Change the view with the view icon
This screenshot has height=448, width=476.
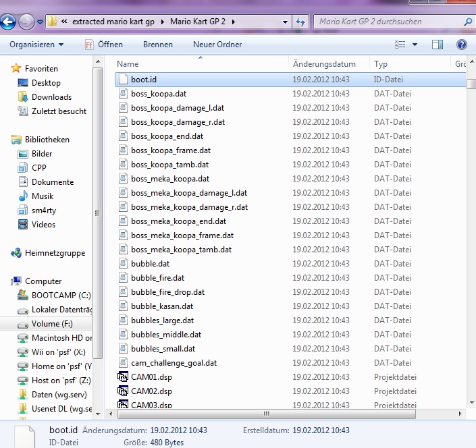click(400, 45)
